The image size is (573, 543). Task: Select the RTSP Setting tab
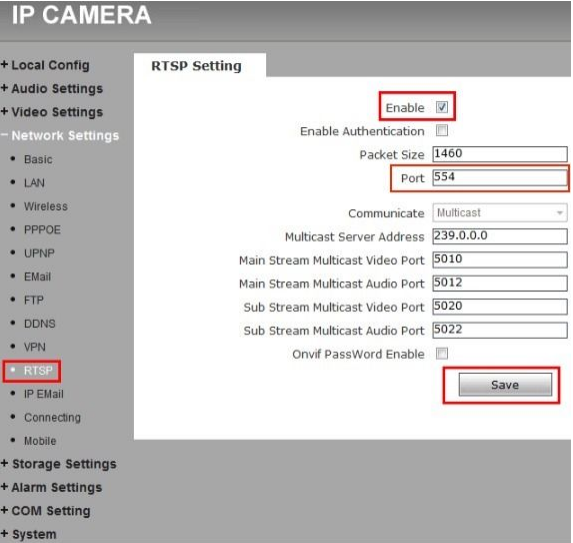pos(200,66)
